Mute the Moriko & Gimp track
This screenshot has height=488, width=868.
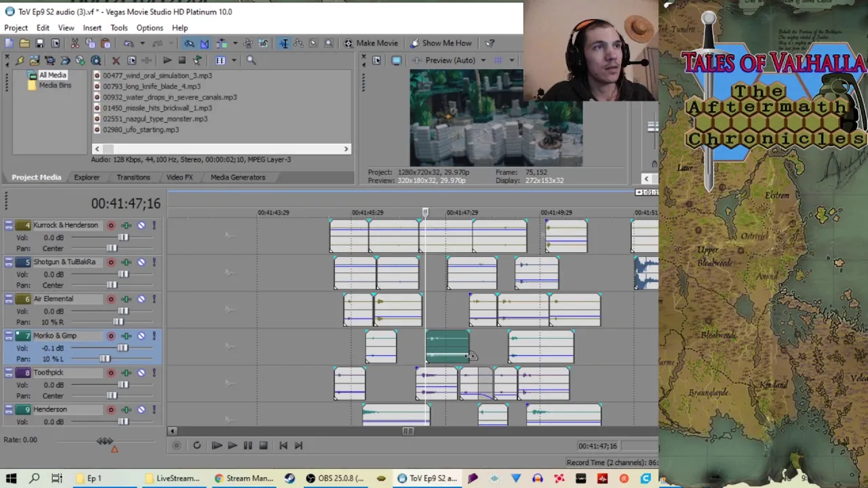click(141, 335)
